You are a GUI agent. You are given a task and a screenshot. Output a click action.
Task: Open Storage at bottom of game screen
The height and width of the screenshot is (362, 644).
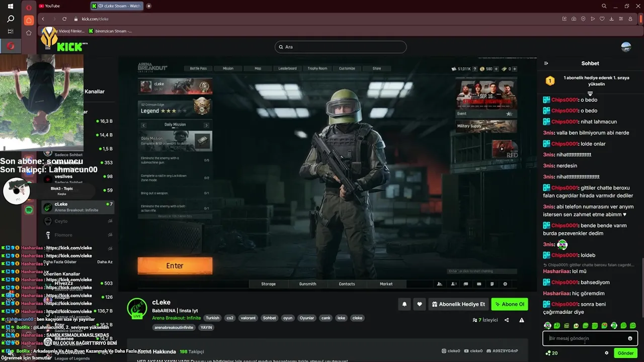268,284
